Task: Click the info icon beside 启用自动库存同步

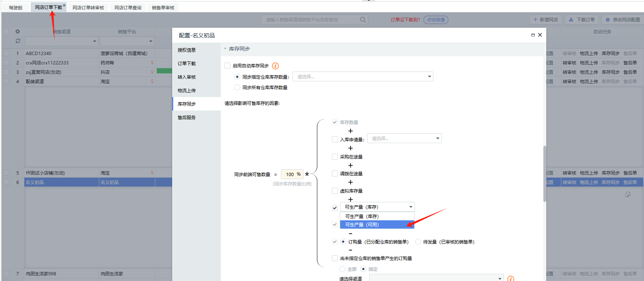Action: click(x=275, y=66)
